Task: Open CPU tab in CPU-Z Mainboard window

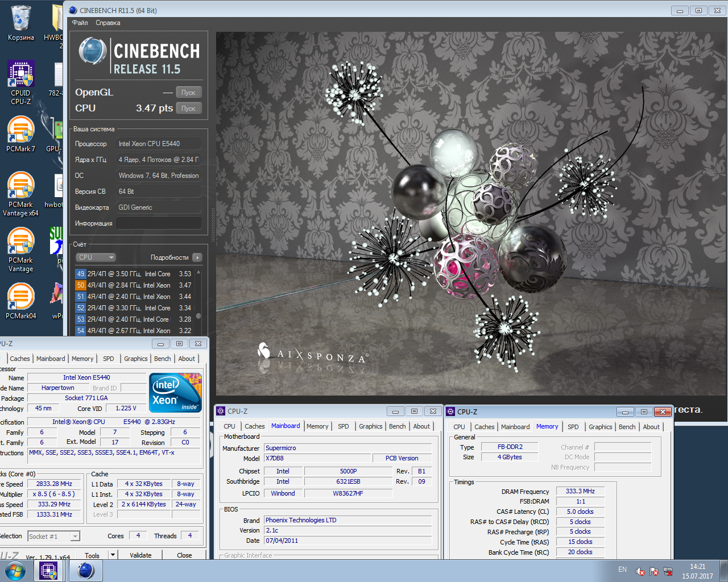Action: click(230, 426)
